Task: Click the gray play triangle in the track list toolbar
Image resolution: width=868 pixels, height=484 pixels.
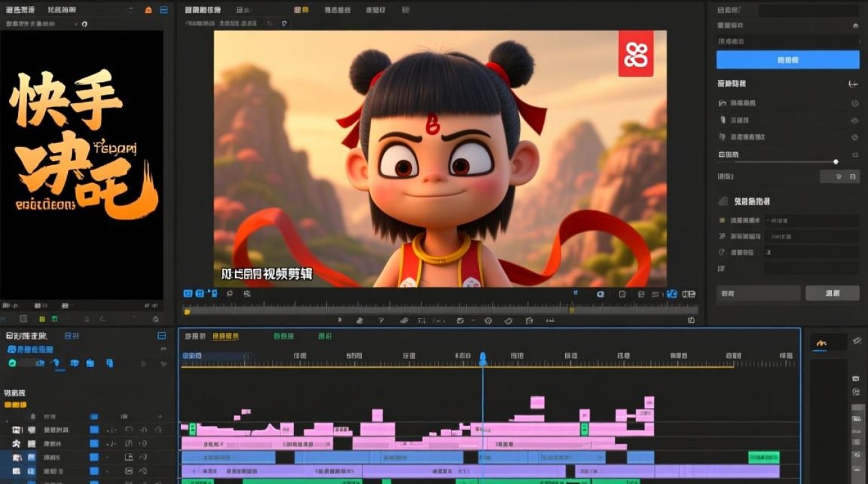Action: (x=143, y=364)
